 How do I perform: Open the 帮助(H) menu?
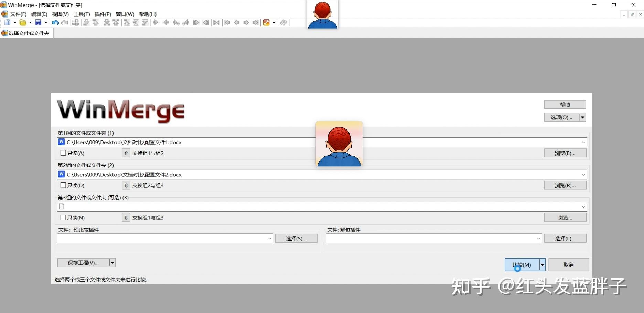point(148,14)
